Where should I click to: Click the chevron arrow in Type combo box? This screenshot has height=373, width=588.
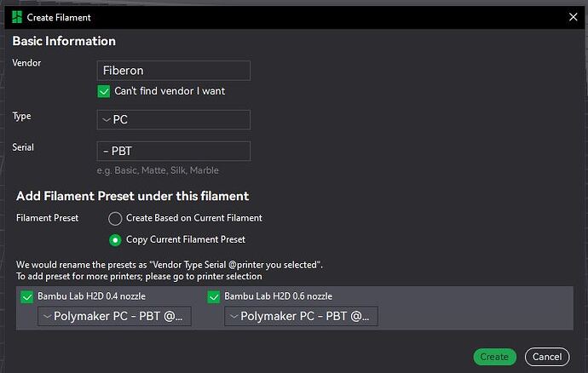[107, 120]
